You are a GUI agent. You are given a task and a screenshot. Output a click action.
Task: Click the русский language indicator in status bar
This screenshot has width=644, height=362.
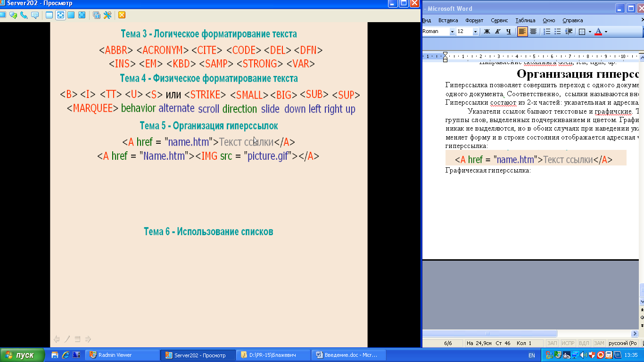[x=623, y=343]
